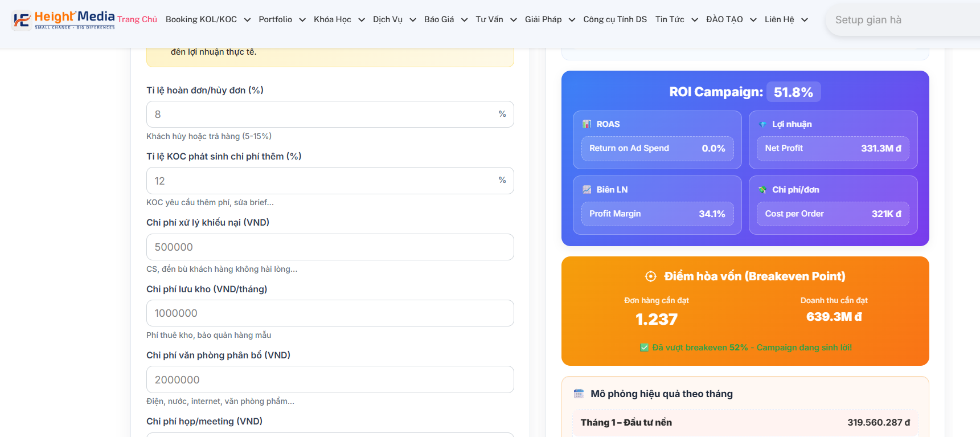Screen dimensions: 980x437
Task: Select the Return on Ad Spend row
Action: [657, 148]
